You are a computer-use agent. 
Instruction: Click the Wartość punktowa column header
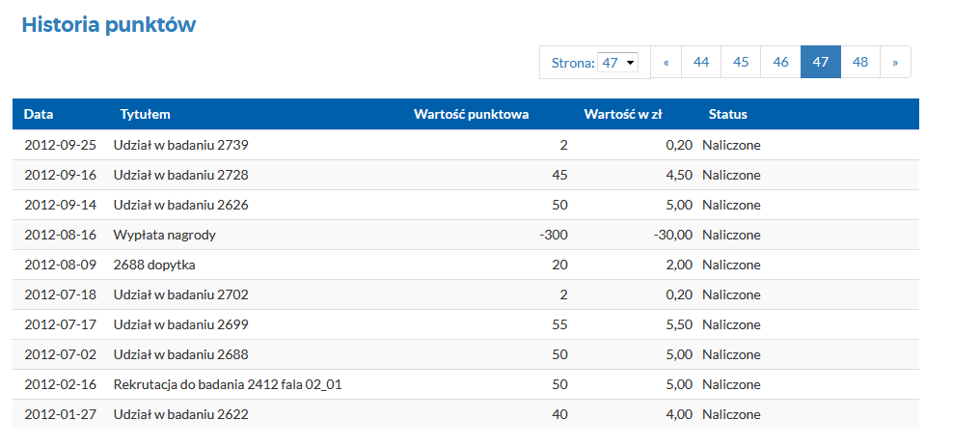coord(472,115)
